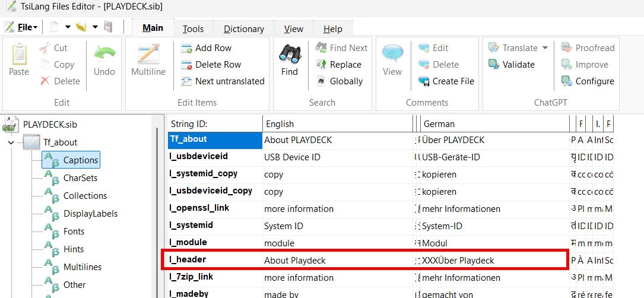Viewport: 644px width, 298px height.
Task: Collapse the Tf_about tree node
Action: point(11,142)
